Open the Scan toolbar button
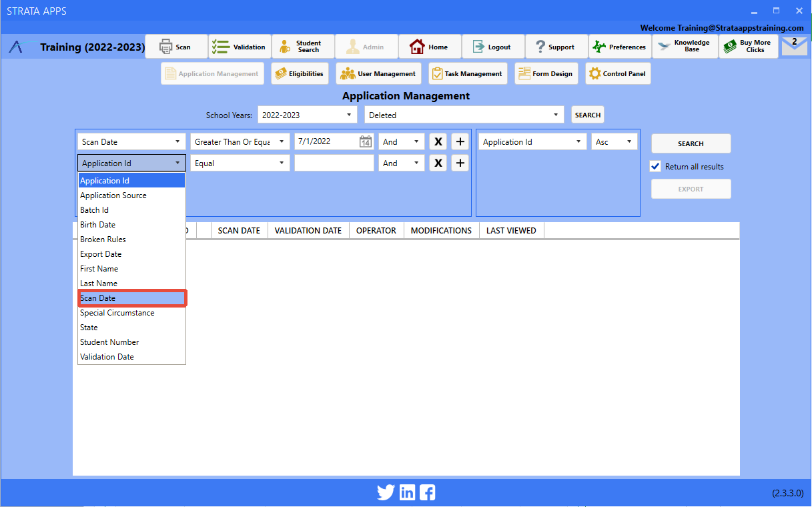The image size is (812, 507). click(x=176, y=47)
